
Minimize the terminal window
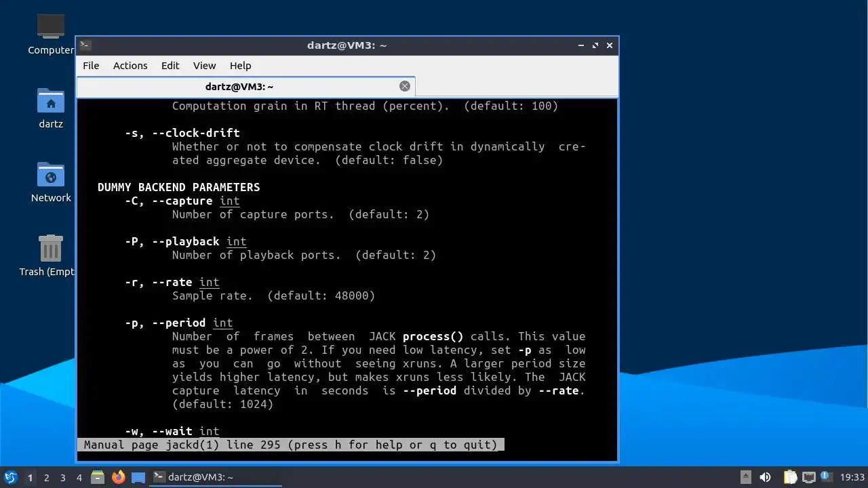click(x=581, y=45)
